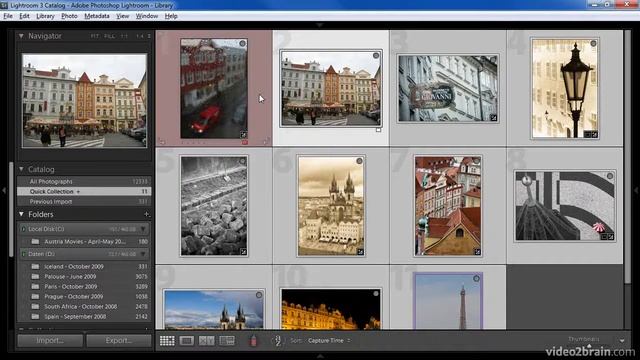Collapse the Folders panel triangle
The height and width of the screenshot is (360, 640).
tap(21, 214)
